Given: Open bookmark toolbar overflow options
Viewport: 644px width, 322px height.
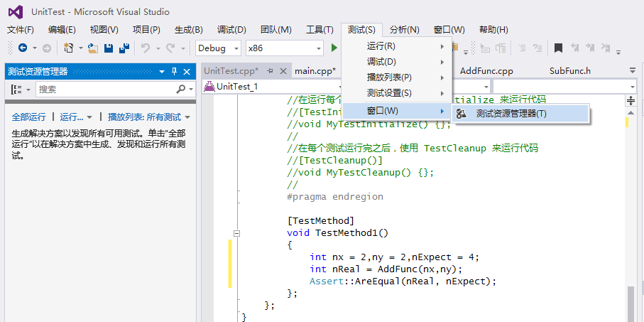Looking at the screenshot, I should pyautogui.click(x=618, y=51).
